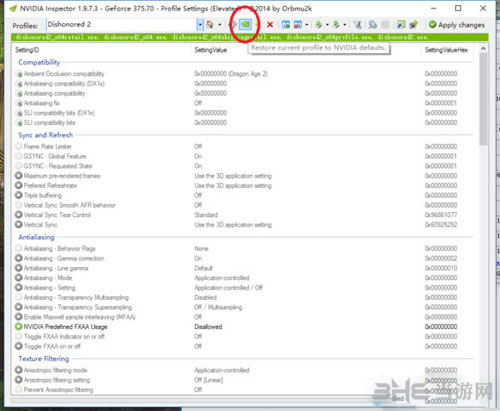
Task: Click the green import profiles arrow icon
Action: click(x=336, y=25)
